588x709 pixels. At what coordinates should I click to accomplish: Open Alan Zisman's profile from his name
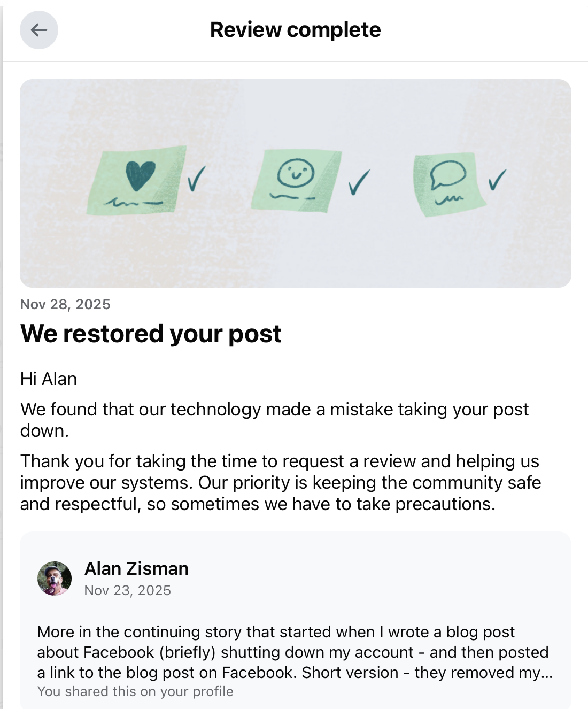pyautogui.click(x=136, y=569)
